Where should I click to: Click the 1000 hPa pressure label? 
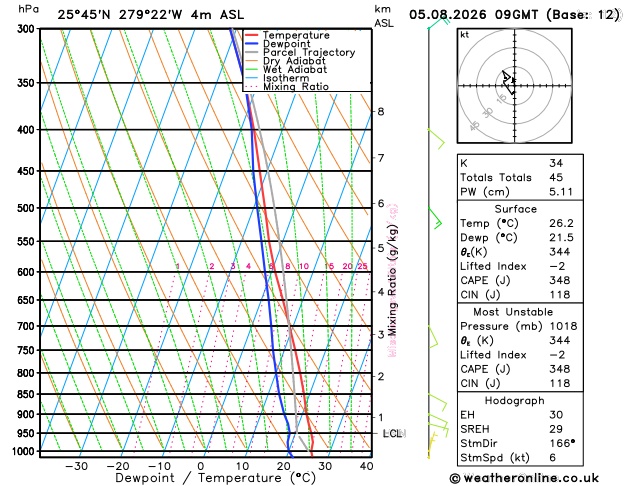click(x=26, y=452)
